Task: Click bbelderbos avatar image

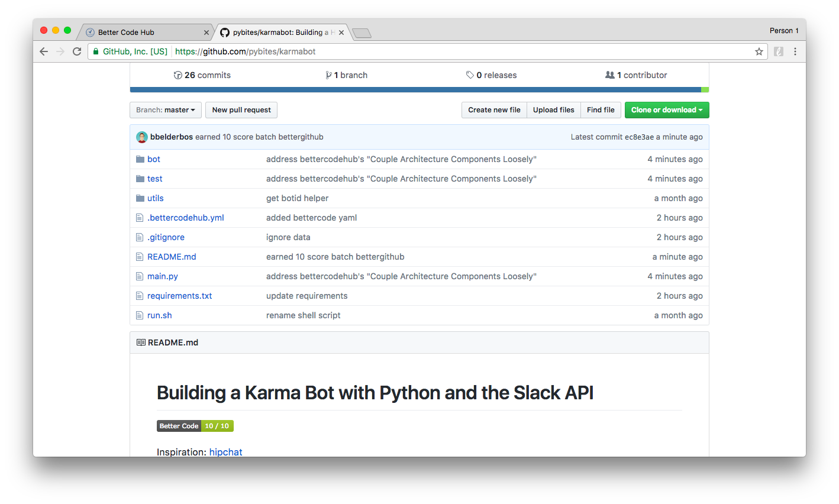Action: [142, 137]
